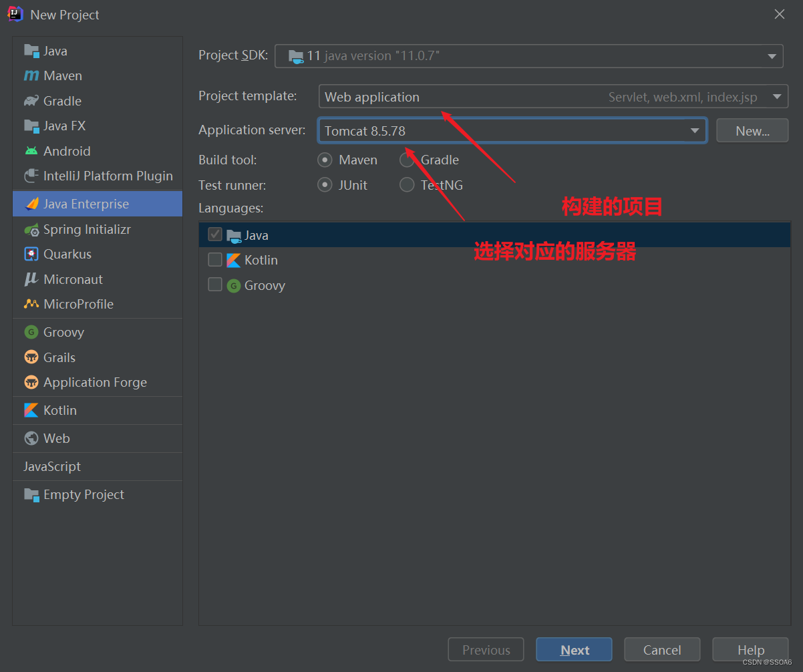The height and width of the screenshot is (672, 803).
Task: Select Maven project type label
Action: tap(63, 75)
